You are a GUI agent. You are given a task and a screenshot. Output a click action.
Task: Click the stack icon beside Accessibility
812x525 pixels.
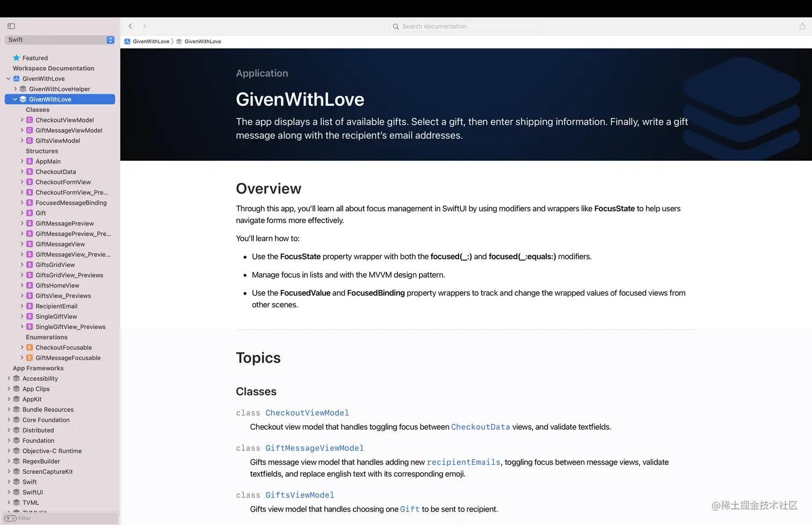pos(17,379)
